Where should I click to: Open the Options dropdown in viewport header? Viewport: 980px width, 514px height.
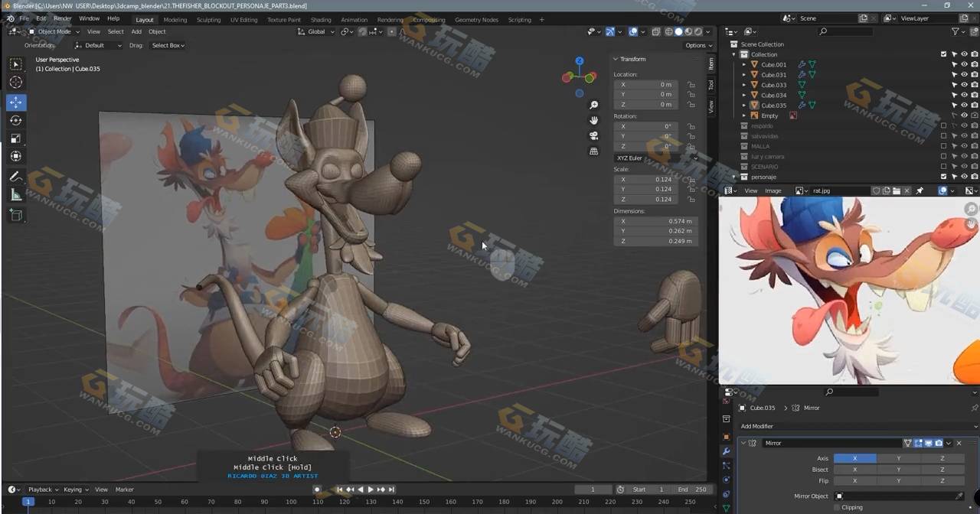pyautogui.click(x=697, y=45)
